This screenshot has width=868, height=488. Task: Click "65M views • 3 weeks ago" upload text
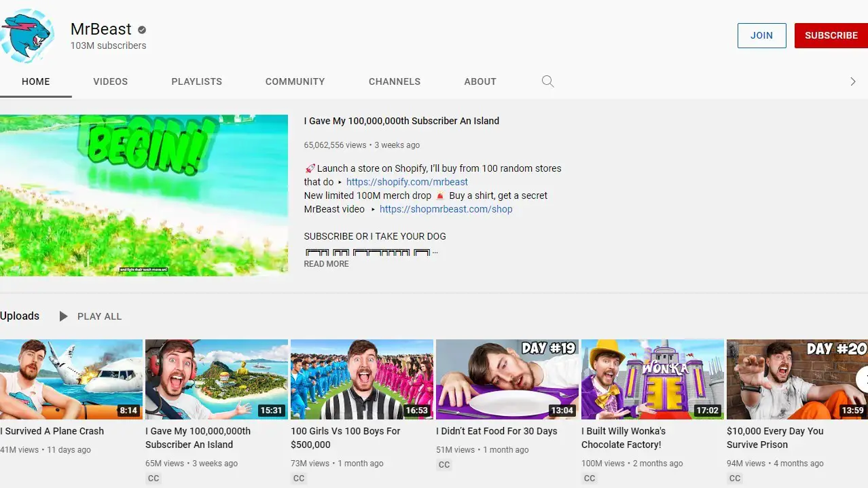pos(192,464)
